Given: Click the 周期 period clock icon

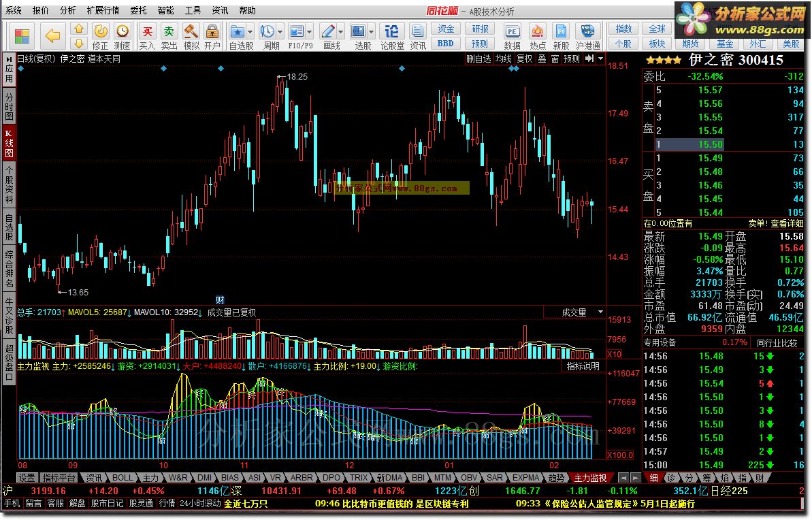Looking at the screenshot, I should coord(267,32).
